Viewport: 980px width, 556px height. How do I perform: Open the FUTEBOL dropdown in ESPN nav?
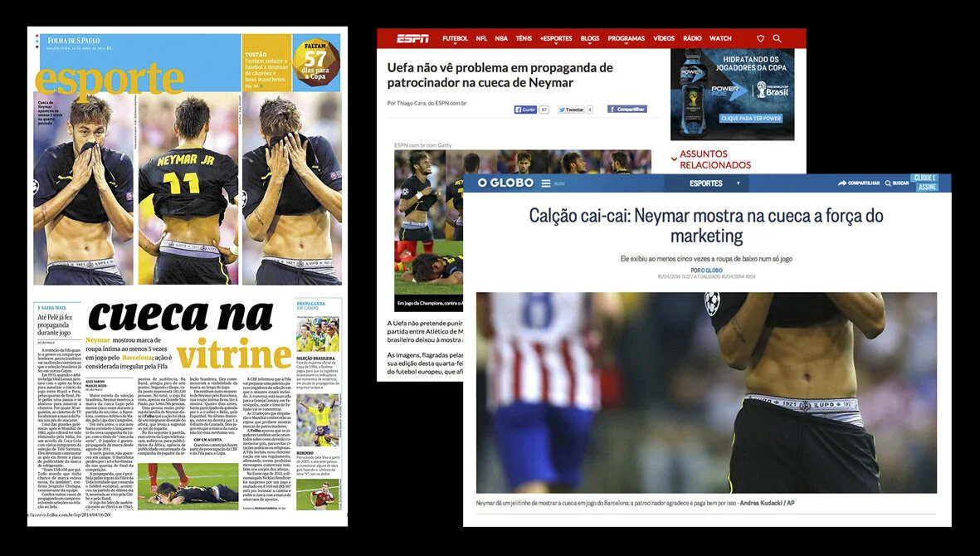(x=455, y=39)
